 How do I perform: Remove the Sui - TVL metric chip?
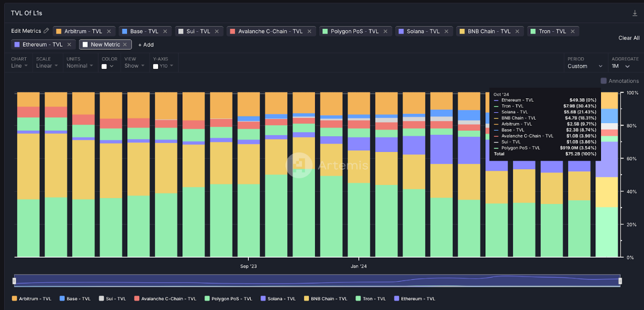(218, 31)
